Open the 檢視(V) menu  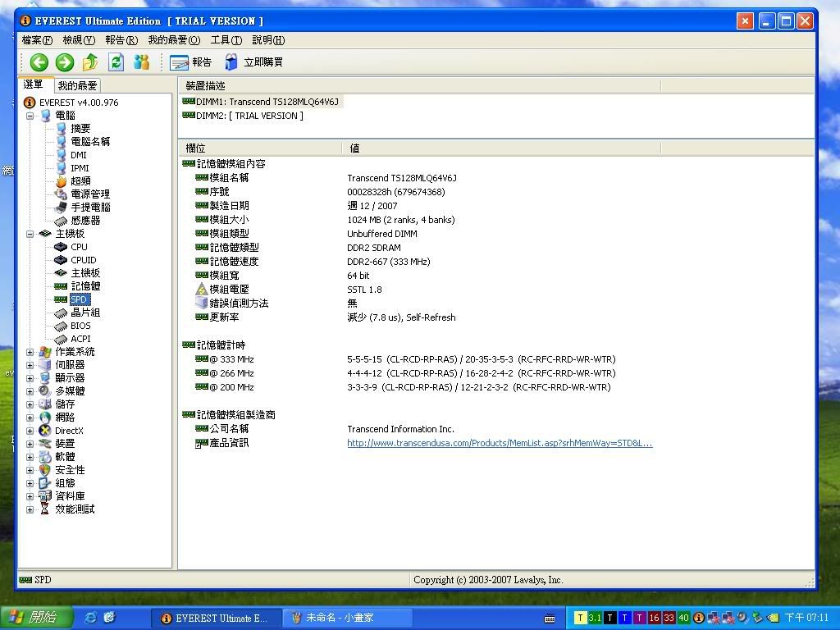pos(79,40)
